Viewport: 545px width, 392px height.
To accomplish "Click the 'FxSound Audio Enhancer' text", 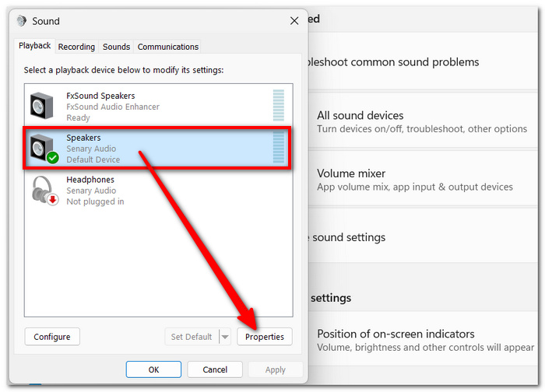I will tap(113, 107).
